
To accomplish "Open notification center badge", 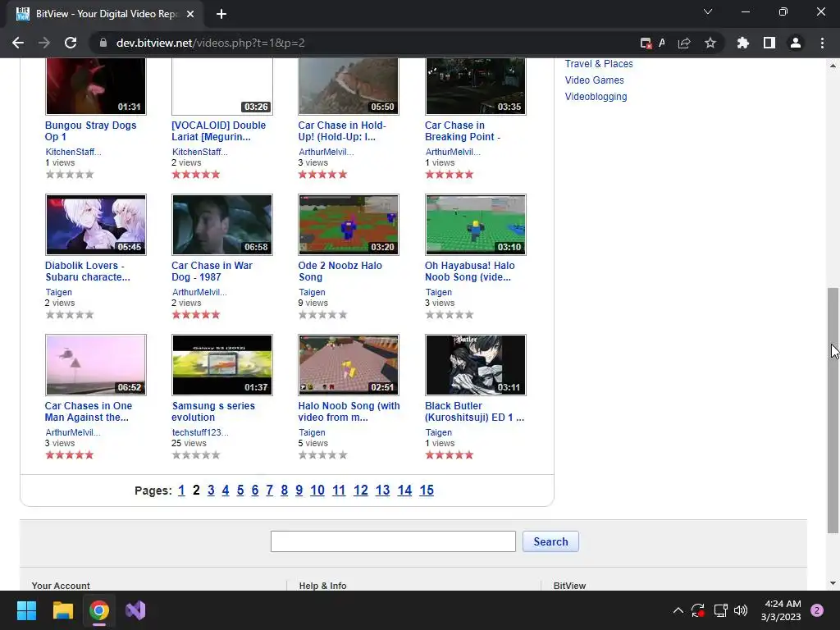I will click(817, 610).
